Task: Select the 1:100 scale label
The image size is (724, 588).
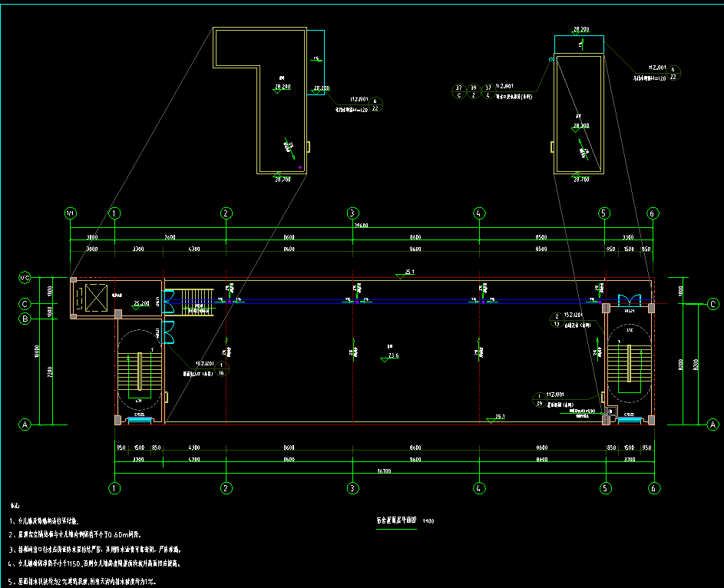Action: tap(428, 520)
